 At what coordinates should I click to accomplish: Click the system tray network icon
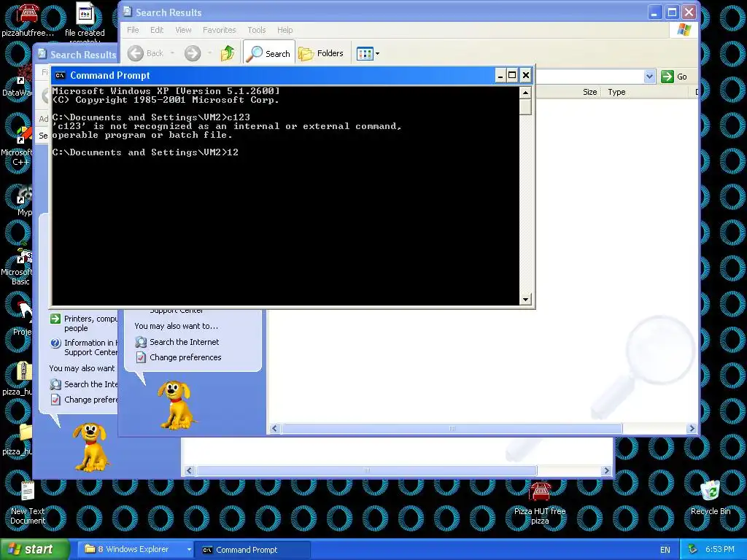point(693,550)
